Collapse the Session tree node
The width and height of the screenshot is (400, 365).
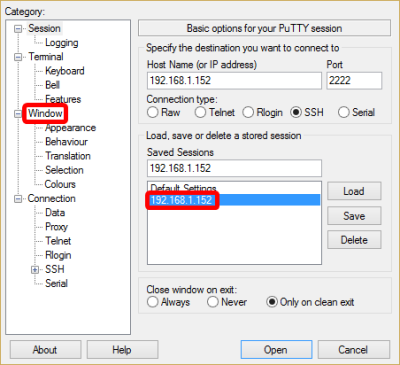[18, 29]
